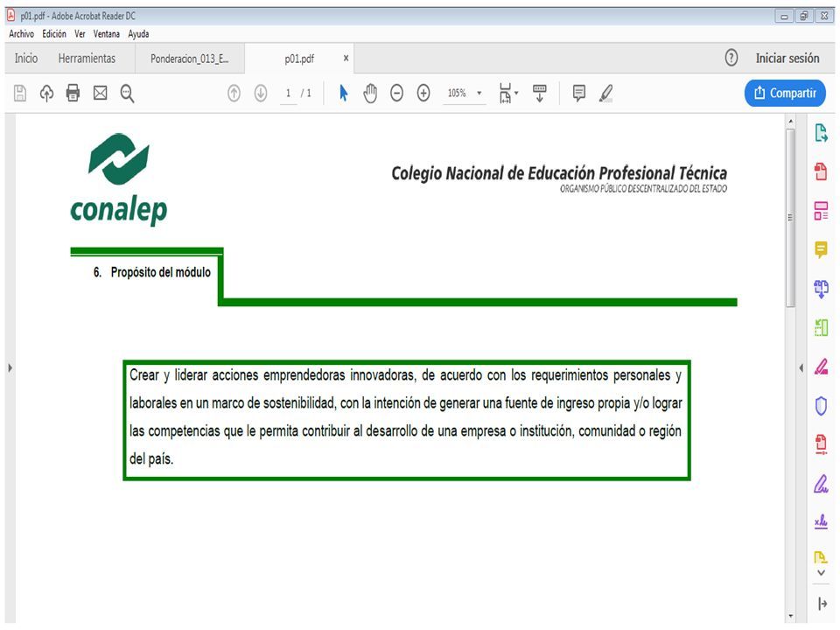This screenshot has height=630, width=840.
Task: Open Compress PDF tool in sidebar
Action: point(821,444)
